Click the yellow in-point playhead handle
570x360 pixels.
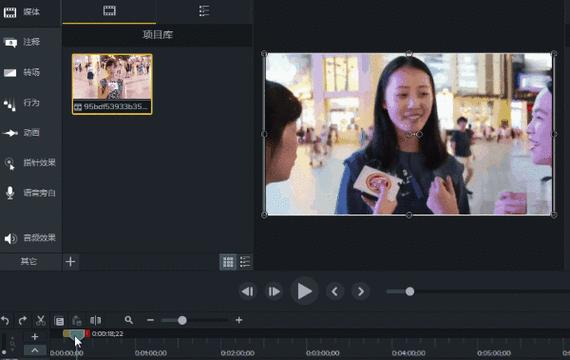coord(66,333)
